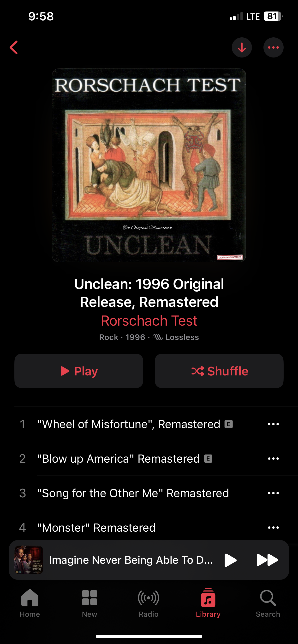Image resolution: width=298 pixels, height=644 pixels.
Task: Download the album with the arrow icon
Action: pyautogui.click(x=242, y=47)
